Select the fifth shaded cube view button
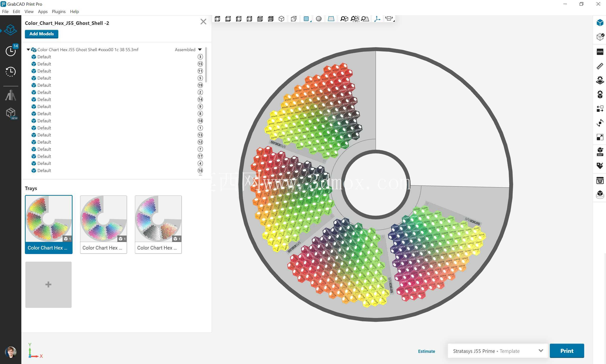Viewport: 606px width, 364px height. (260, 19)
